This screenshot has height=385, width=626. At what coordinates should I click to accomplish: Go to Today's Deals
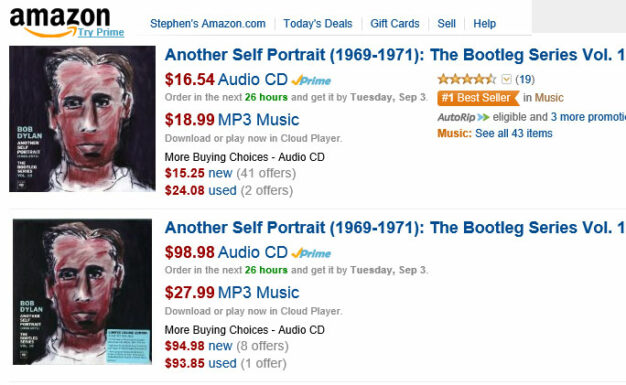(x=318, y=24)
